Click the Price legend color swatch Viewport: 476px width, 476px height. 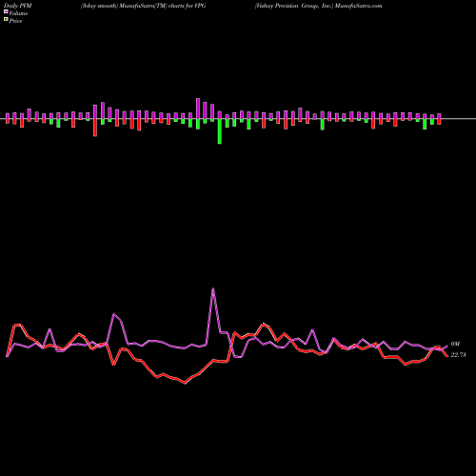click(6, 20)
